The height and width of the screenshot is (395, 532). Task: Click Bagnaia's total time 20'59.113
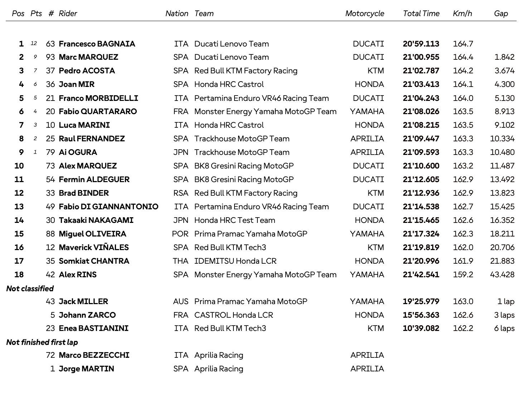click(421, 44)
